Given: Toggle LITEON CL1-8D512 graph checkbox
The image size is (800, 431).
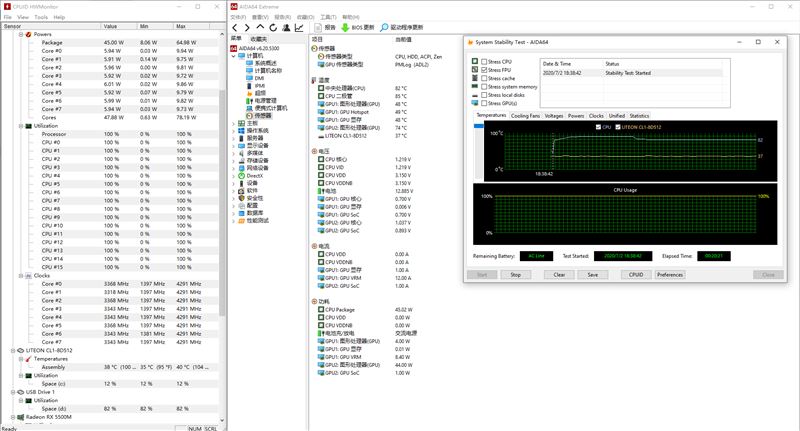Looking at the screenshot, I should pos(618,127).
